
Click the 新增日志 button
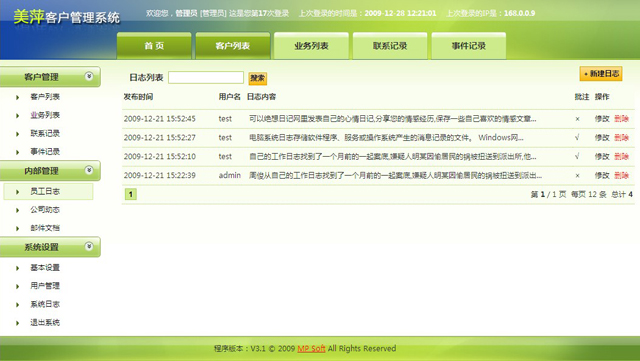601,74
